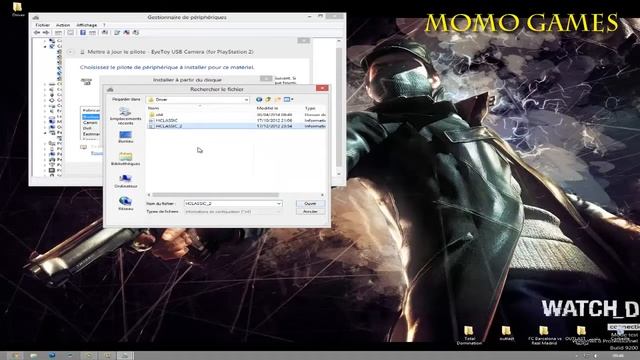
Task: Close the Installer à partir du disque dialog
Action: [266, 79]
